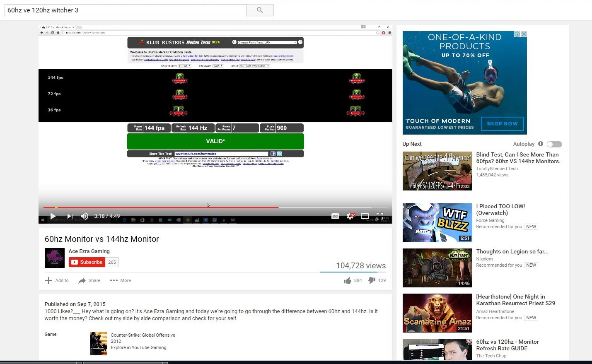
Task: Click Shop Now in the ad
Action: coord(502,123)
